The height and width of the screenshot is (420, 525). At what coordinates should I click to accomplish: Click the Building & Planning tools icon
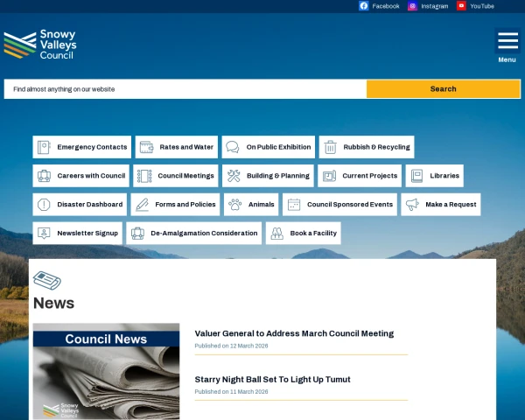234,176
